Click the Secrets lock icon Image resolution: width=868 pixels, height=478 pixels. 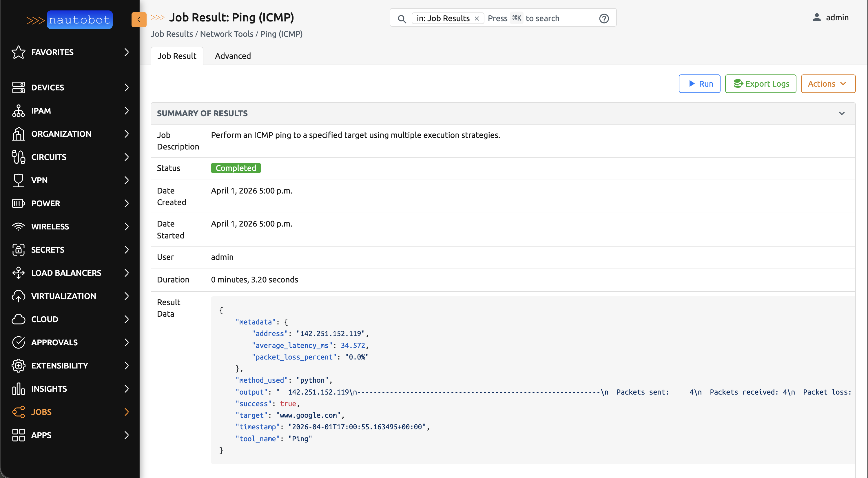pyautogui.click(x=18, y=250)
